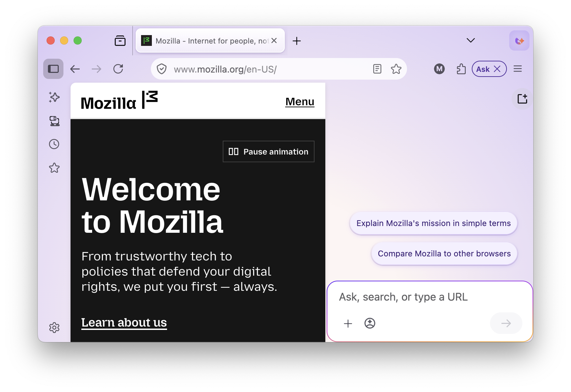View bookmarks via the star icon in sidebar

(54, 168)
